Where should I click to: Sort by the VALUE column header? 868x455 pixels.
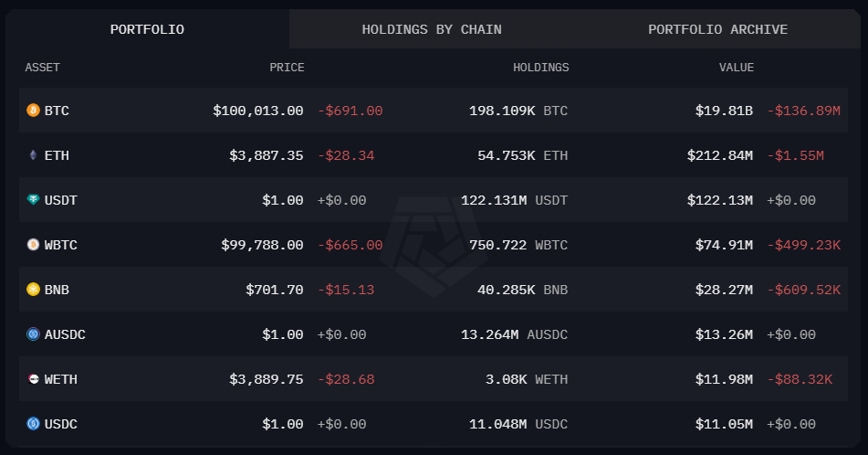click(x=737, y=68)
